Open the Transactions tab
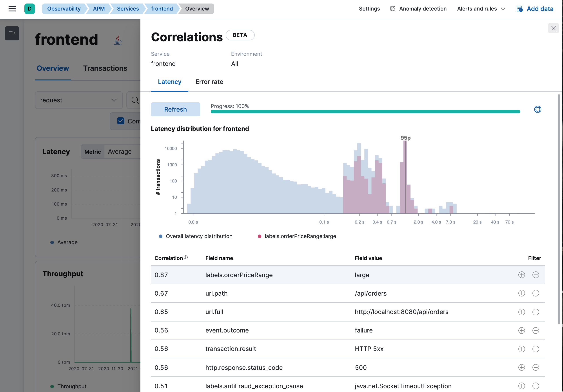Screen dimensions: 563x392 click(x=105, y=68)
